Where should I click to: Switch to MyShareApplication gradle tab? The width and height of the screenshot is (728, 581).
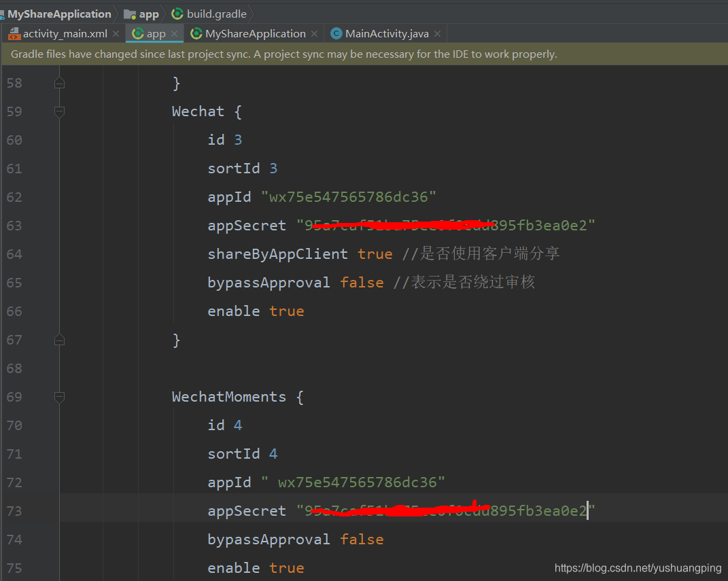[256, 34]
